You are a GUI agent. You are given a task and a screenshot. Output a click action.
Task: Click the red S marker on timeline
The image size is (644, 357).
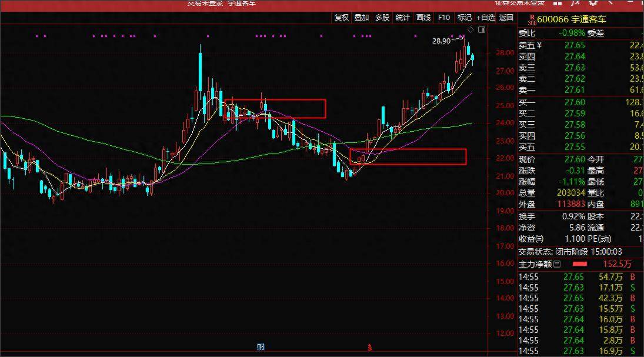click(370, 347)
